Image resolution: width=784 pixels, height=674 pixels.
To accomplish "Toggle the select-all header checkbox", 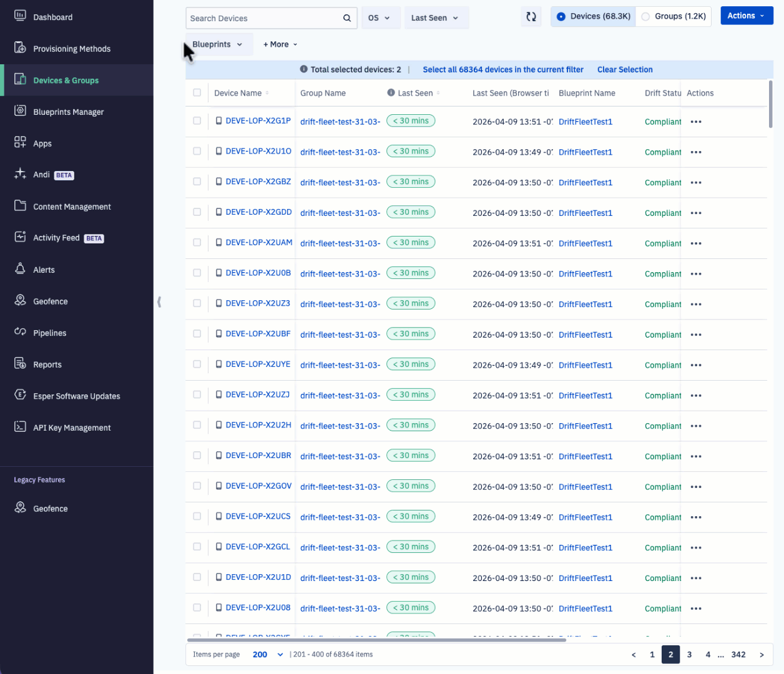I will pyautogui.click(x=197, y=93).
